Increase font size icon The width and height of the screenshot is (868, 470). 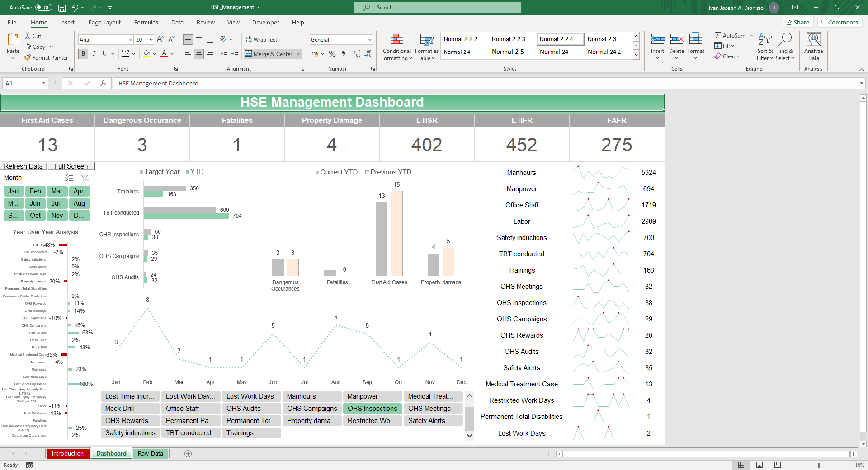(160, 40)
